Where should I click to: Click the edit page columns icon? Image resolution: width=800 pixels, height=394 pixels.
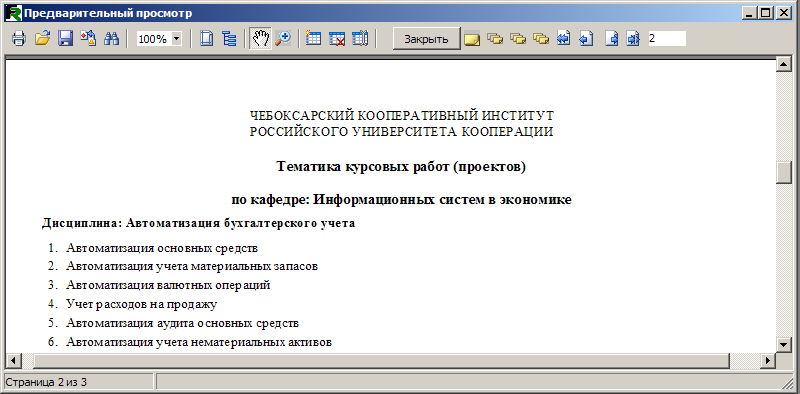(x=360, y=39)
